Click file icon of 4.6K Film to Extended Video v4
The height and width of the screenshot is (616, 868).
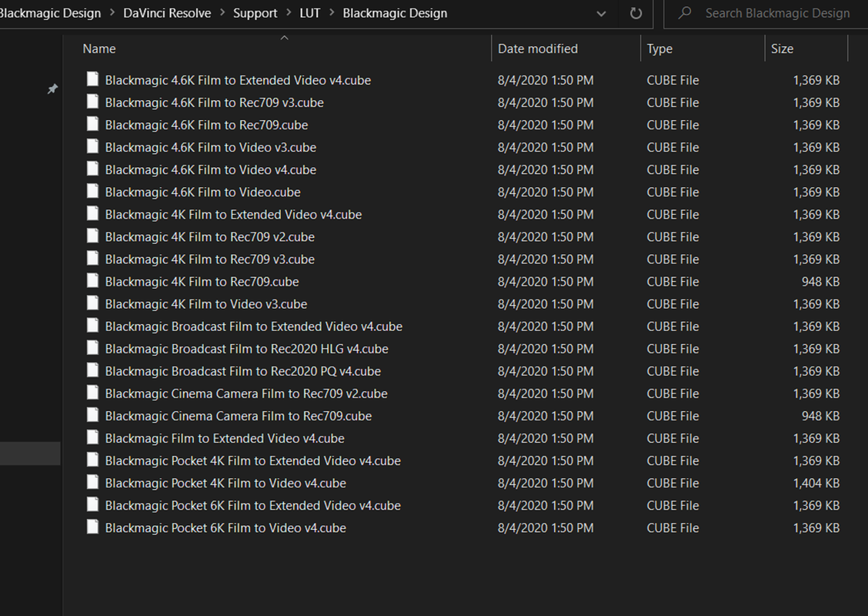(92, 79)
